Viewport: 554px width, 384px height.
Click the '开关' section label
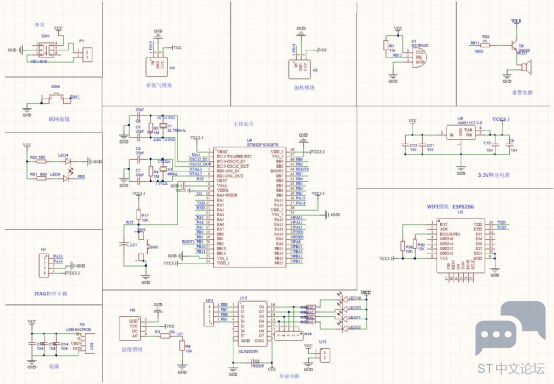[x=40, y=25]
